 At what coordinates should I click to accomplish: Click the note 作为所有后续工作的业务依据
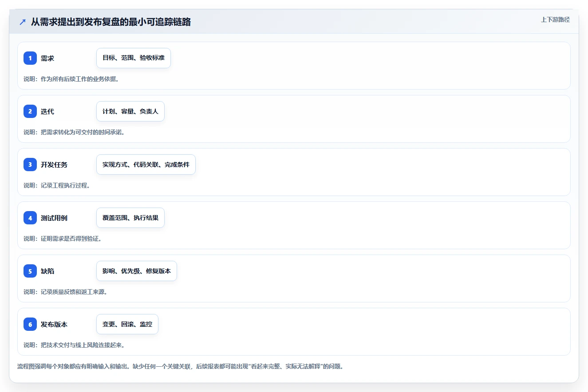(71, 79)
